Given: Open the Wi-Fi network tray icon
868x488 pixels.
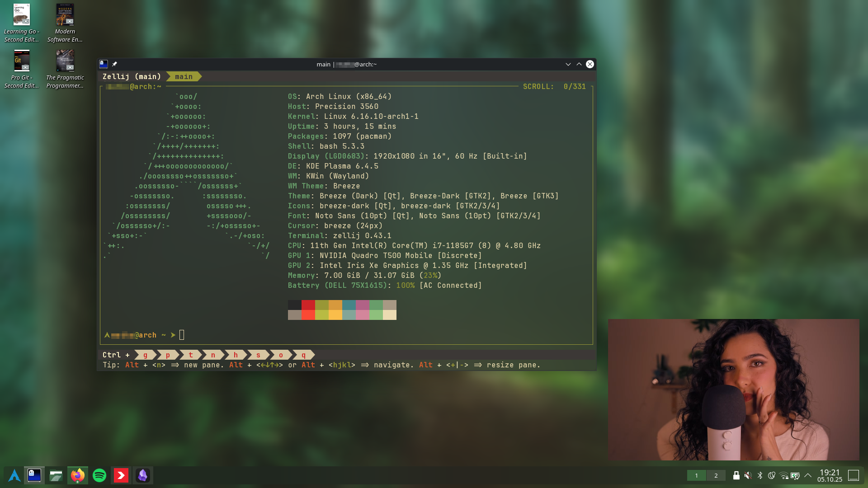Looking at the screenshot, I should pyautogui.click(x=783, y=475).
